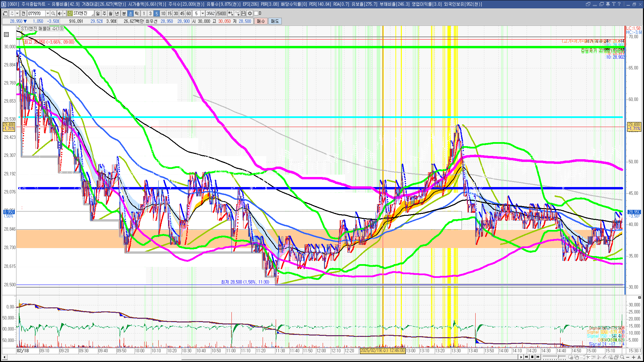
Task: Select the 60 interval tab
Action: 189,13
